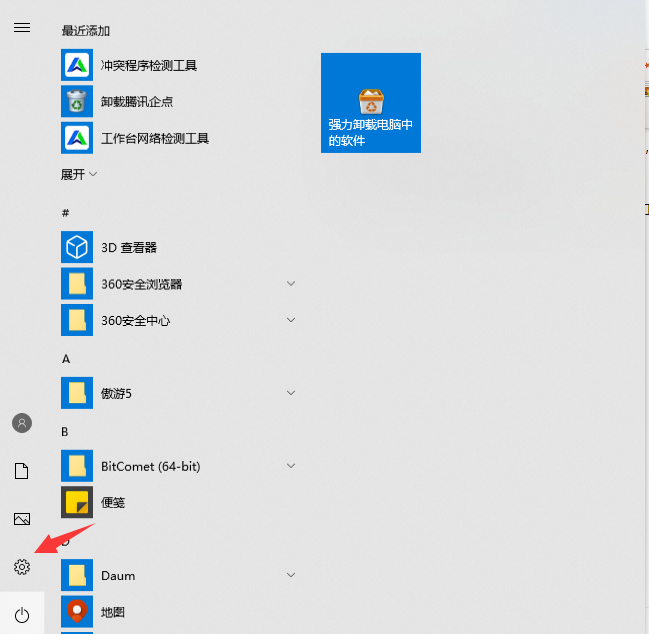The width and height of the screenshot is (649, 634).
Task: Select the 360安全浏览器 label
Action: (x=142, y=284)
